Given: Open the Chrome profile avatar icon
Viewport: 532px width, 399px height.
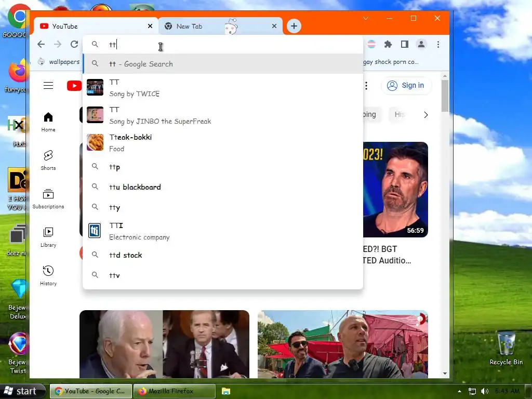Looking at the screenshot, I should click(x=421, y=45).
